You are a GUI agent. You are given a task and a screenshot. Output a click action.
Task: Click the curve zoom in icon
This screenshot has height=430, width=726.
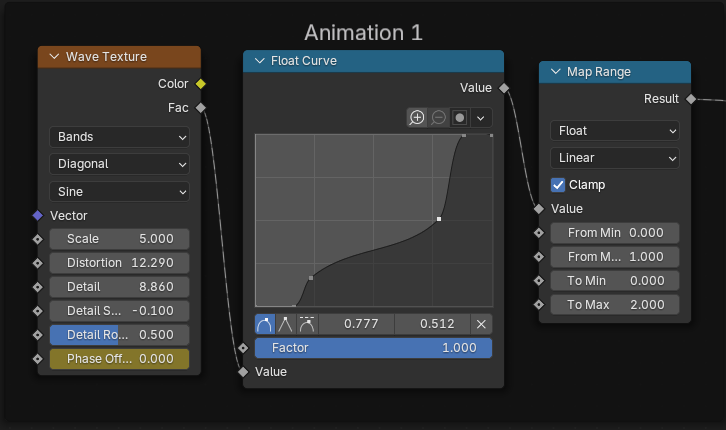pyautogui.click(x=417, y=117)
